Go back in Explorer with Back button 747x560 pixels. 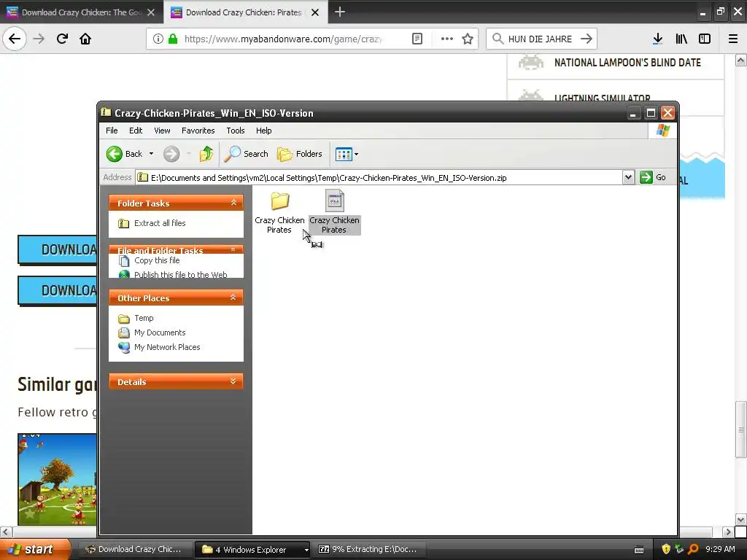pyautogui.click(x=124, y=154)
